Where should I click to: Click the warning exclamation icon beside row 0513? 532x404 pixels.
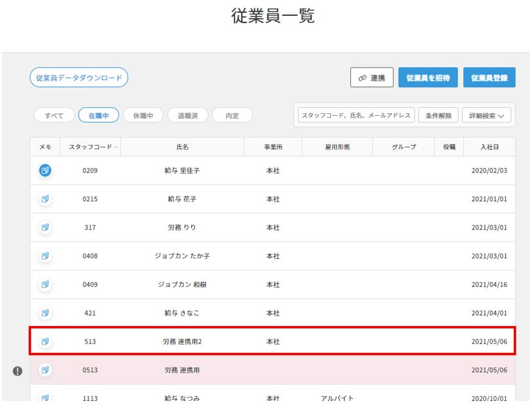[x=18, y=370]
